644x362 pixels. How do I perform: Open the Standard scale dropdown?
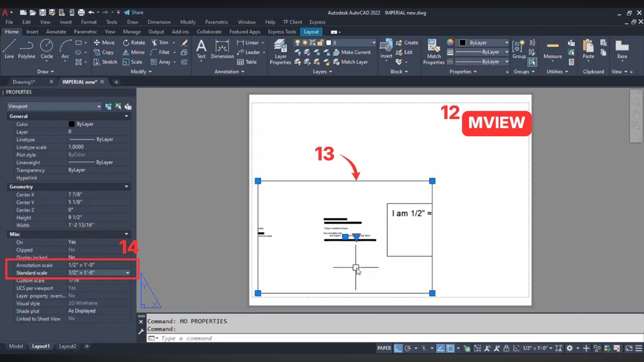[127, 273]
